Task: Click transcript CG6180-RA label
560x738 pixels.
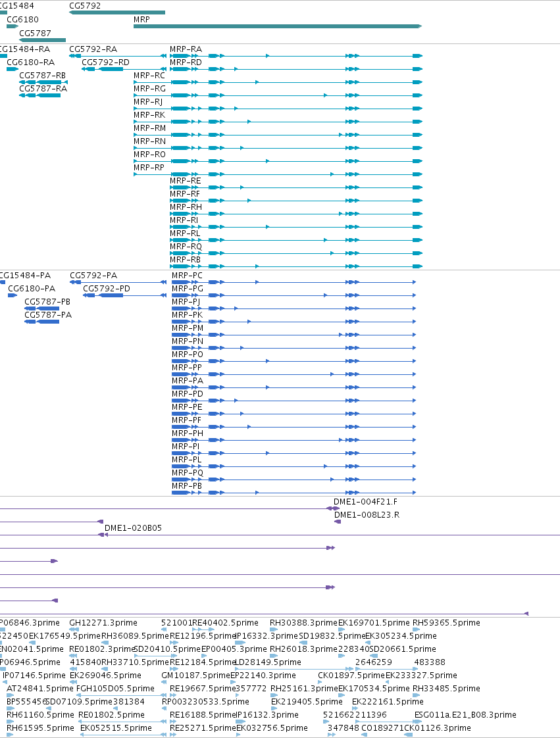Action: (31, 62)
